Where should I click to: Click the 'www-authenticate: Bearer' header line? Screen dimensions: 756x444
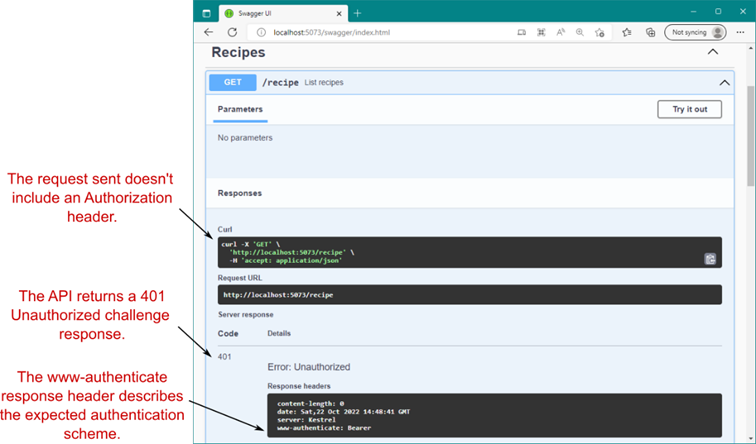[x=324, y=428]
